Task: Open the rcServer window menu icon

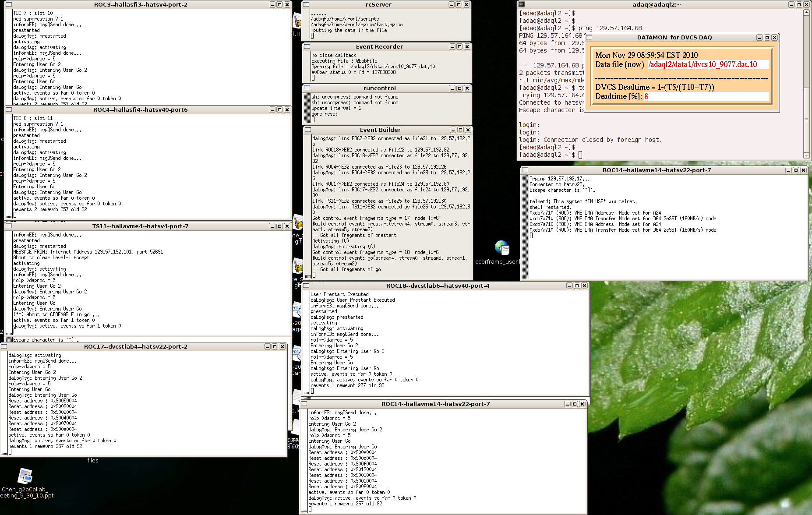Action: click(306, 4)
